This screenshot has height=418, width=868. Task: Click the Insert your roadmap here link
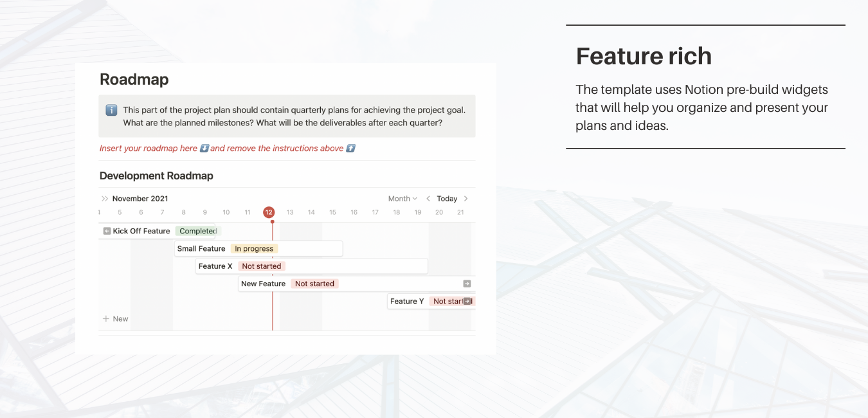tap(148, 148)
